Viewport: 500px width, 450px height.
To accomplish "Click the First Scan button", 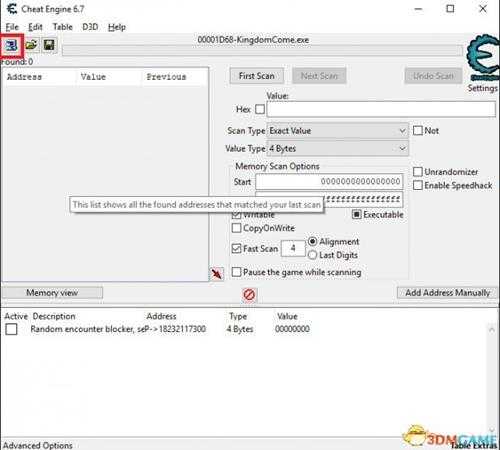I will 257,76.
